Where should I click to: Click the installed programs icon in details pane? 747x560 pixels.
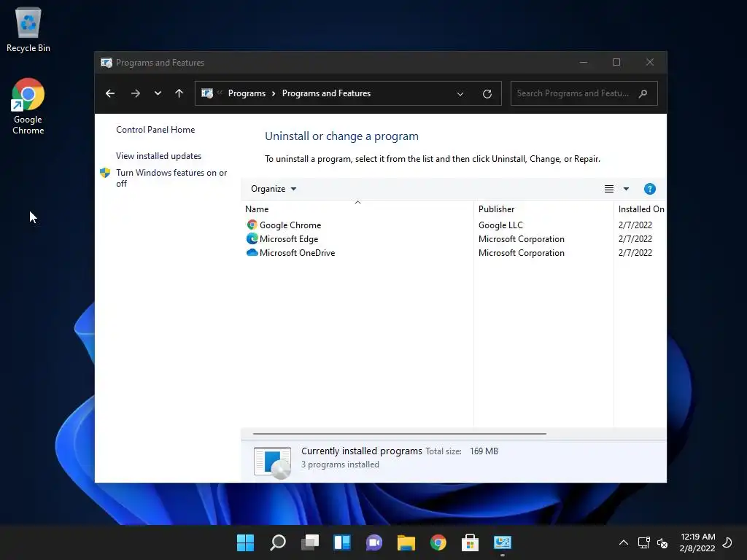point(273,462)
